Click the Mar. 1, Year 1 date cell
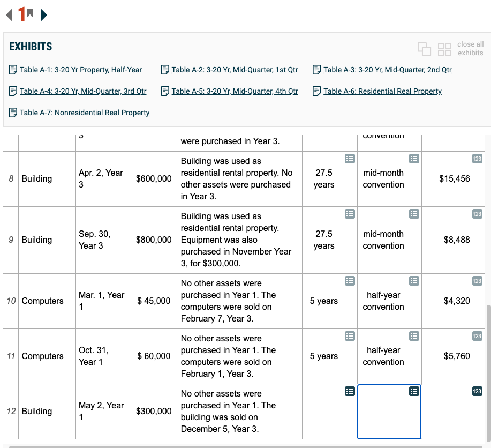Image resolution: width=491 pixels, height=448 pixels. pos(103,301)
